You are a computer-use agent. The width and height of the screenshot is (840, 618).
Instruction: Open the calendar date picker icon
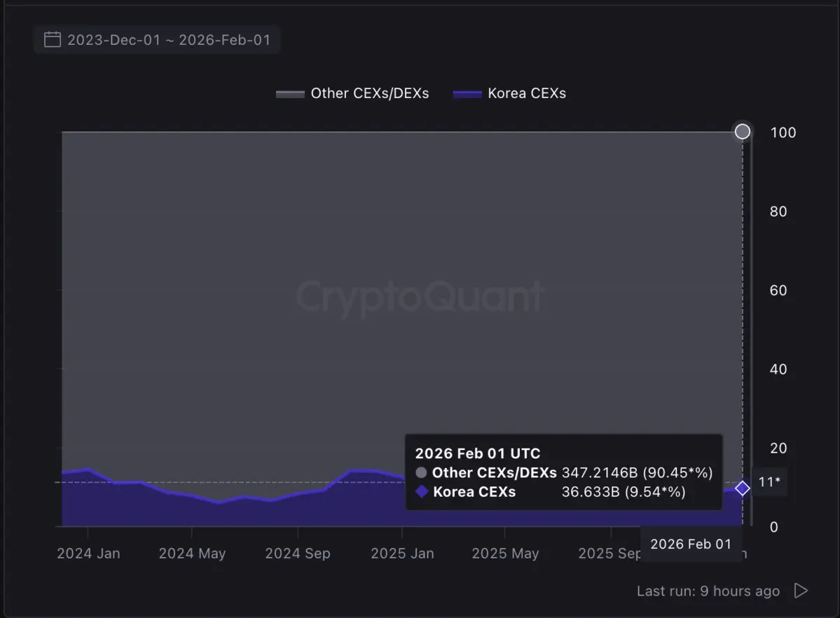tap(52, 40)
